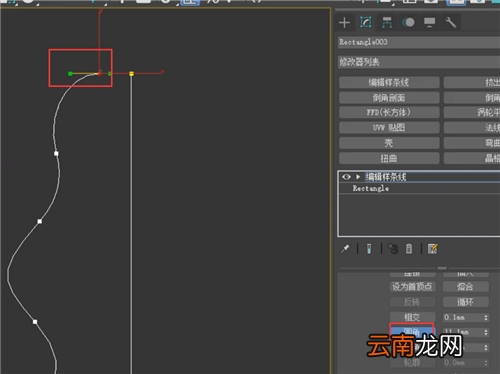
Task: Click the 倒角剖面 modifier button
Action: tap(389, 98)
